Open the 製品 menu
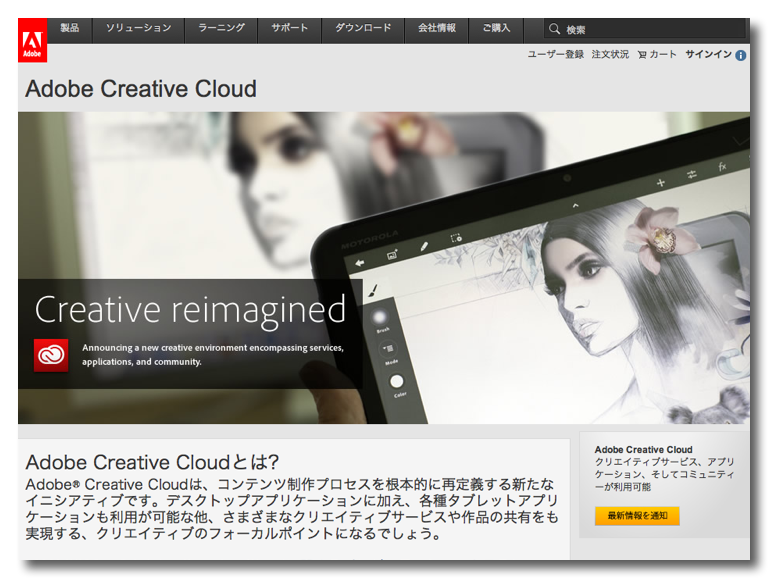Image resolution: width=768 pixels, height=578 pixels. point(70,28)
